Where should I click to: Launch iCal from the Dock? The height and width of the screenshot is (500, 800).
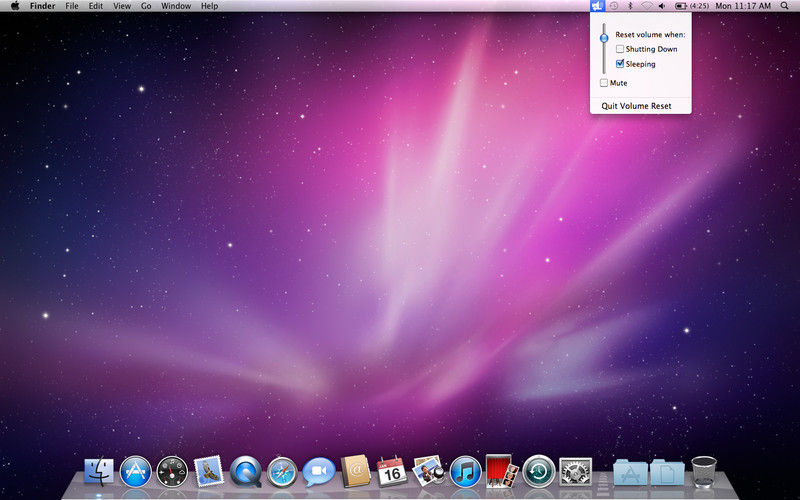point(392,471)
